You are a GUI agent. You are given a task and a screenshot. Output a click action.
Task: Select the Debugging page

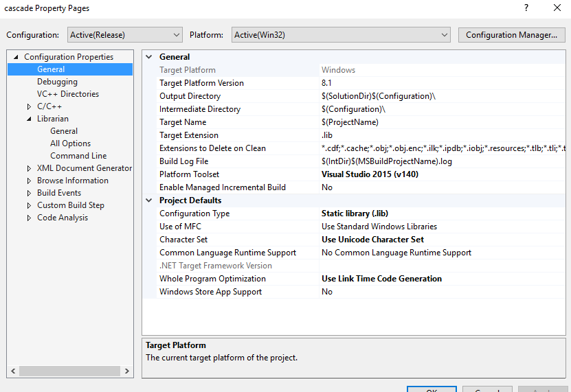point(57,82)
